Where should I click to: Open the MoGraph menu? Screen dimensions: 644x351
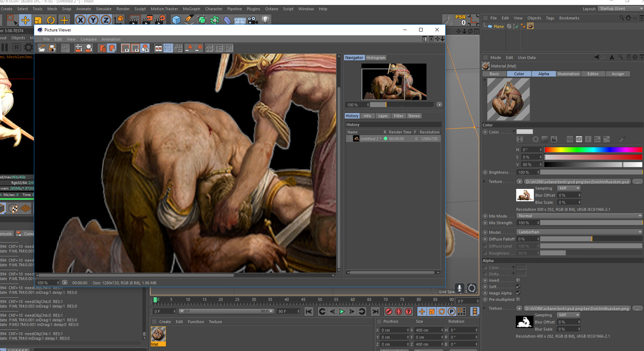click(x=191, y=9)
